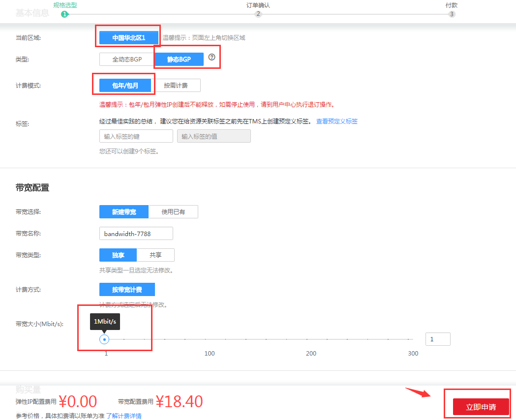Choose 包年/包月 billing mode
Viewport: 516px width, 420px height.
coord(125,86)
